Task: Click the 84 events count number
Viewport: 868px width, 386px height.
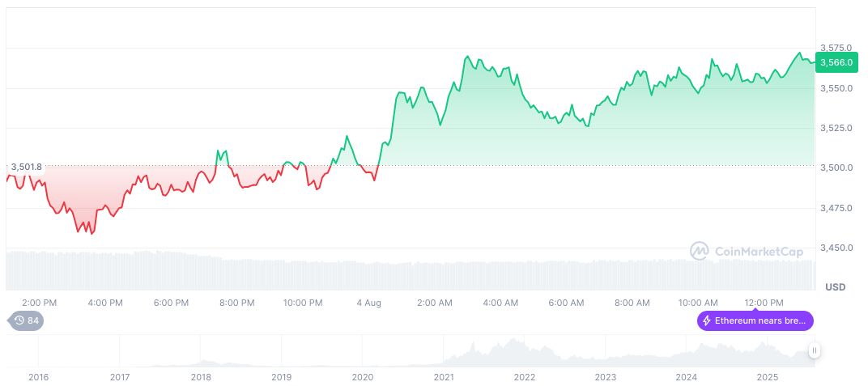Action: (33, 321)
